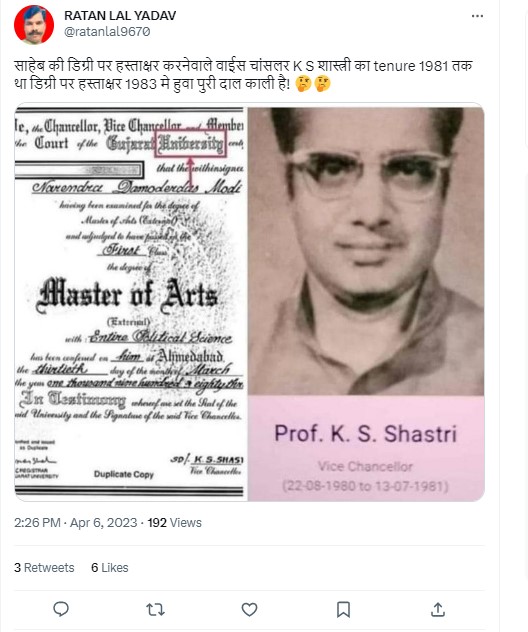Viewport: 528px width, 632px height.
Task: Open the Prof. K. S. Shastri portrait photo
Action: pos(366,251)
